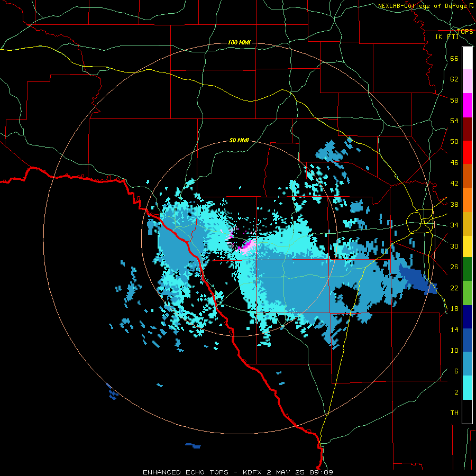The height and width of the screenshot is (476, 476).
Task: Click the '2 MAY 25' date in caption
Action: [286, 472]
